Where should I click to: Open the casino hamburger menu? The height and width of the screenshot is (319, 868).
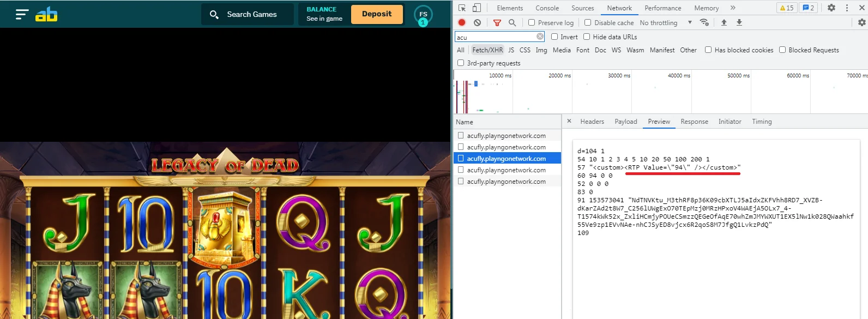click(22, 14)
